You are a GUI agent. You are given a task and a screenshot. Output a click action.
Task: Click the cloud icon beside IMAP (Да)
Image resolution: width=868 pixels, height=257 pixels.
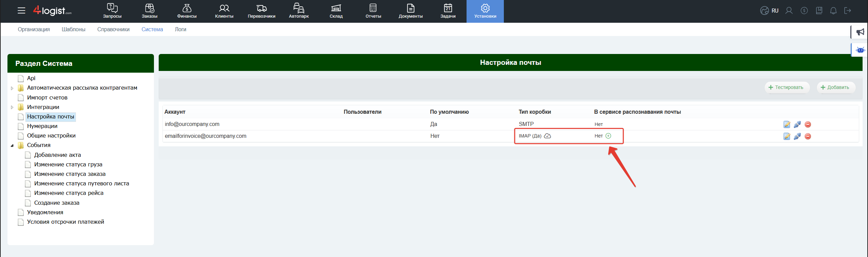(x=547, y=136)
